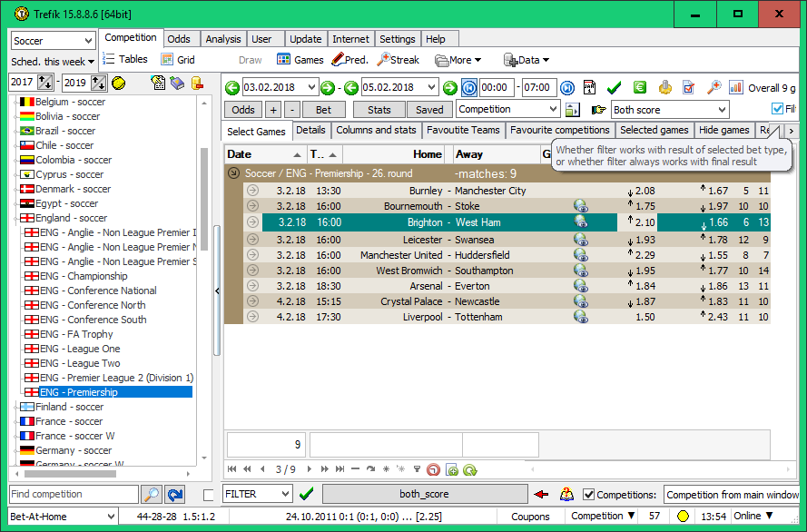Toggle the Fil checkbox at the right edge
The width and height of the screenshot is (807, 532).
(x=778, y=109)
